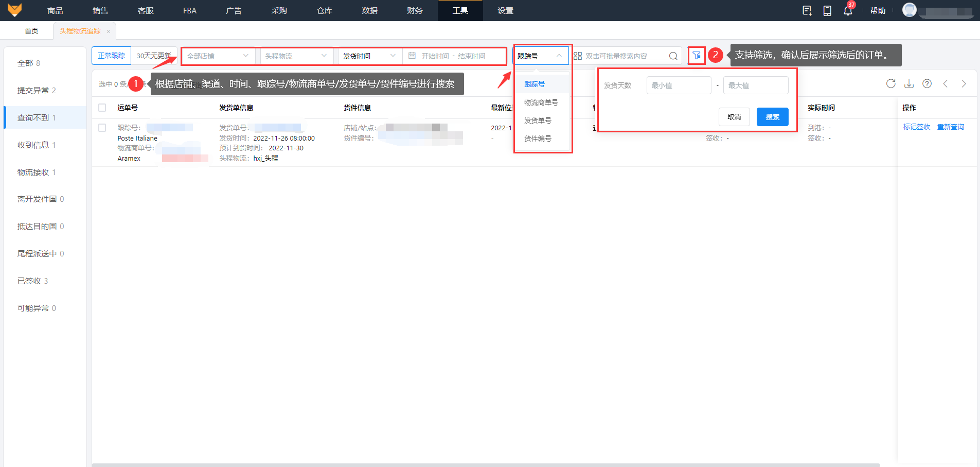The image size is (980, 467).
Task: Choose 货件编号 option in dropdown list
Action: click(x=538, y=139)
